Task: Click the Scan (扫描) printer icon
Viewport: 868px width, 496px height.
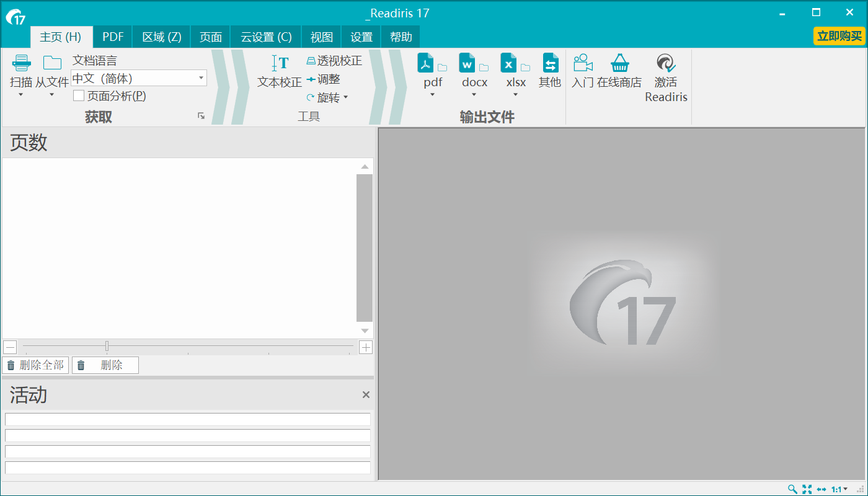Action: (x=21, y=63)
